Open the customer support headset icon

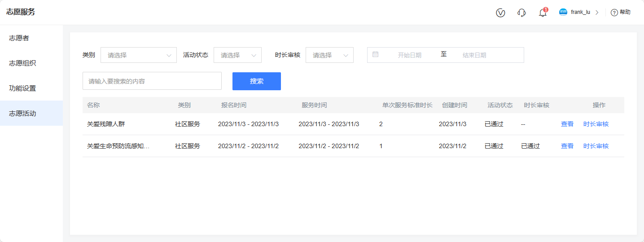click(521, 13)
